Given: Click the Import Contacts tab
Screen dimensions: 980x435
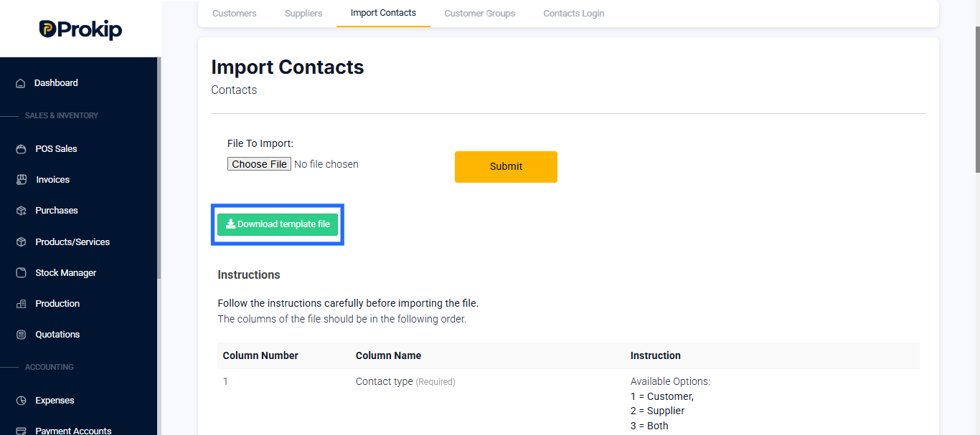Looking at the screenshot, I should pos(383,13).
